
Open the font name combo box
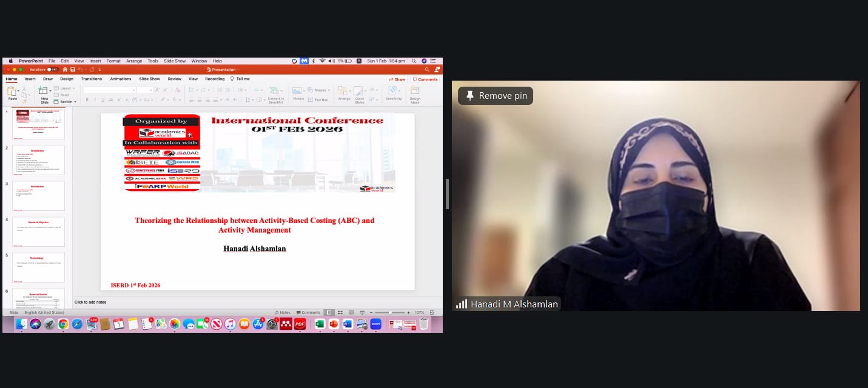pyautogui.click(x=108, y=90)
